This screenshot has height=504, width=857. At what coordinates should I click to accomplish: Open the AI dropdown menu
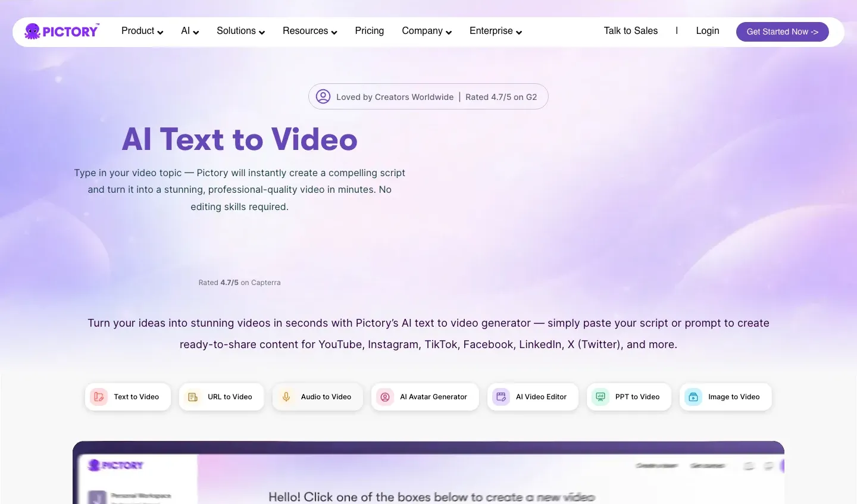point(190,31)
